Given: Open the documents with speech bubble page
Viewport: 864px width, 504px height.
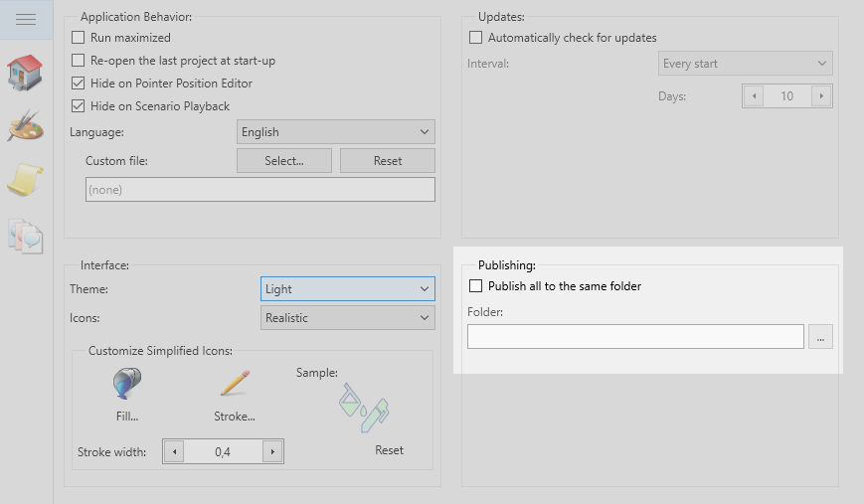Looking at the screenshot, I should pos(26,235).
